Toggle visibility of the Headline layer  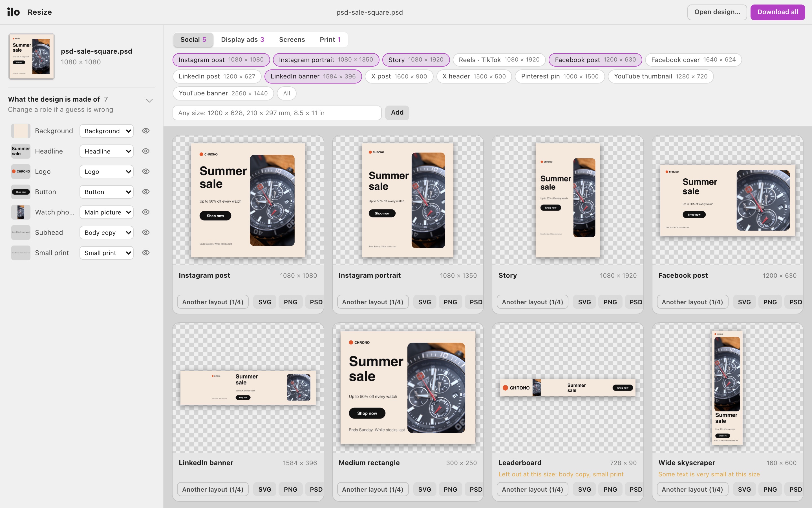[145, 151]
